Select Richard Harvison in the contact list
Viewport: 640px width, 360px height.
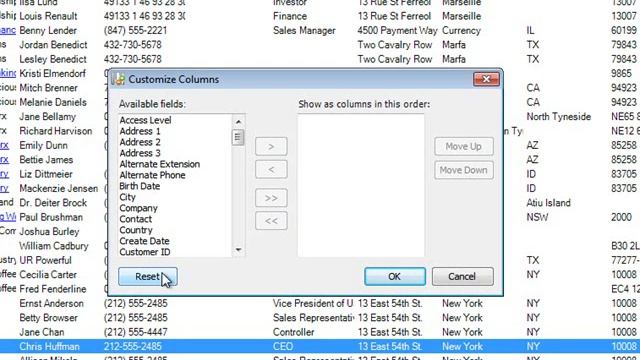coord(56,131)
